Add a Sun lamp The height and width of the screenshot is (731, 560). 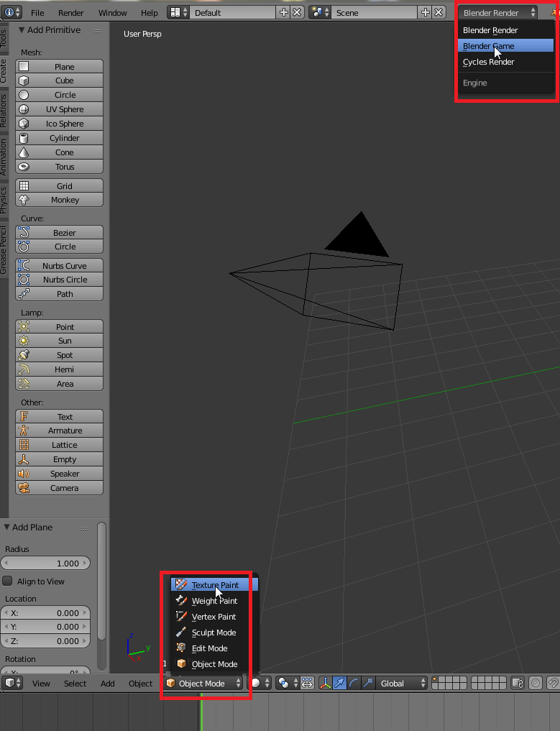pyautogui.click(x=59, y=341)
